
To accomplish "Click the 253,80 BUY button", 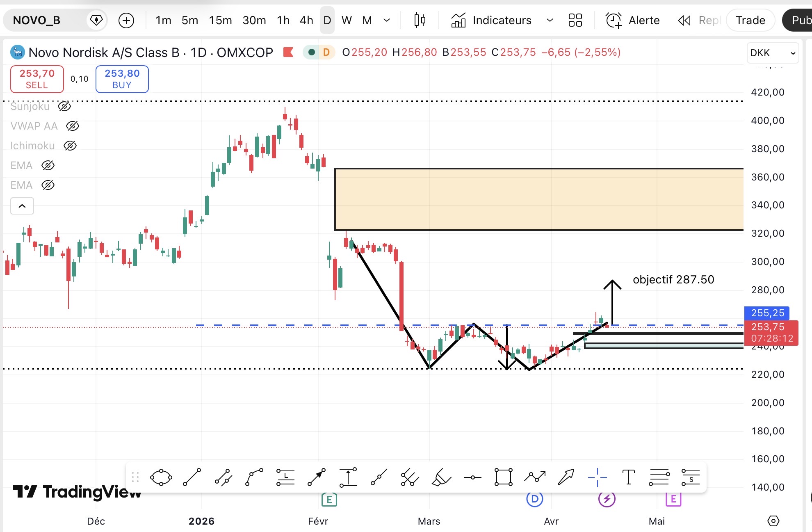I will point(122,79).
